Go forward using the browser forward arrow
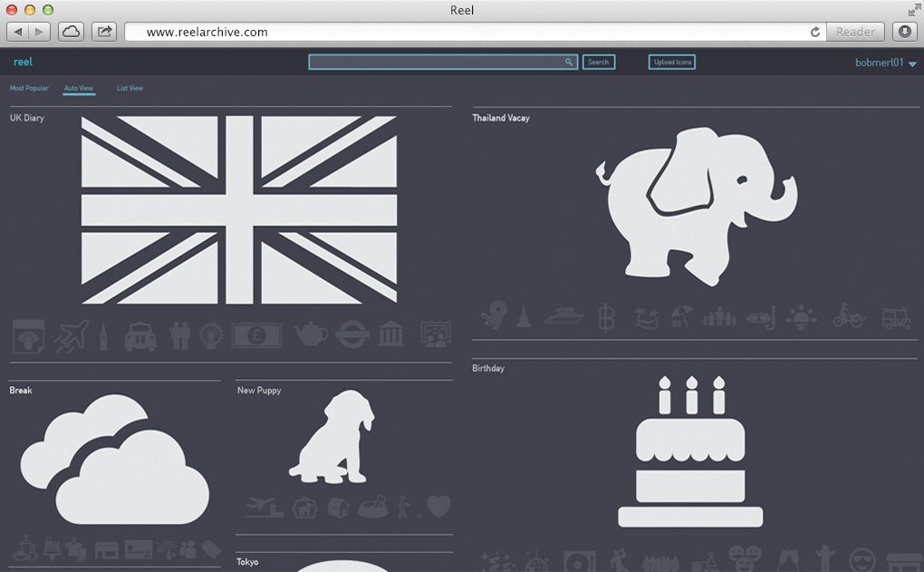 tap(39, 32)
